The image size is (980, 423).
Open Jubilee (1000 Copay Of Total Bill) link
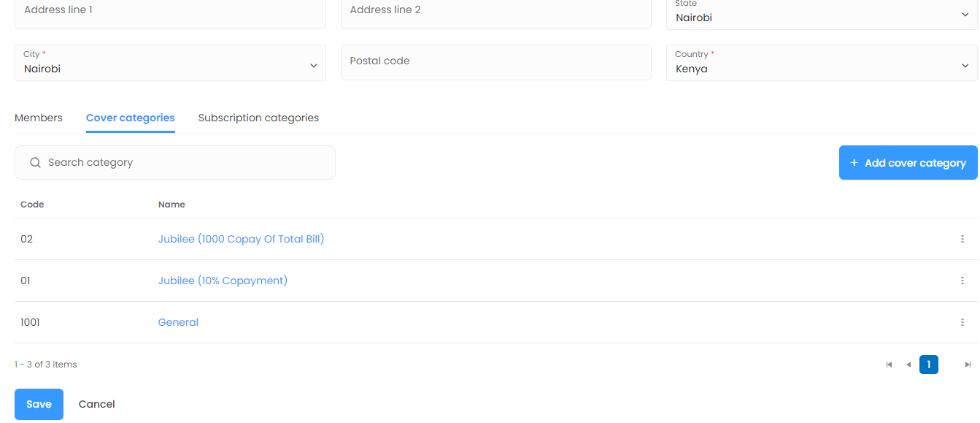pos(241,239)
